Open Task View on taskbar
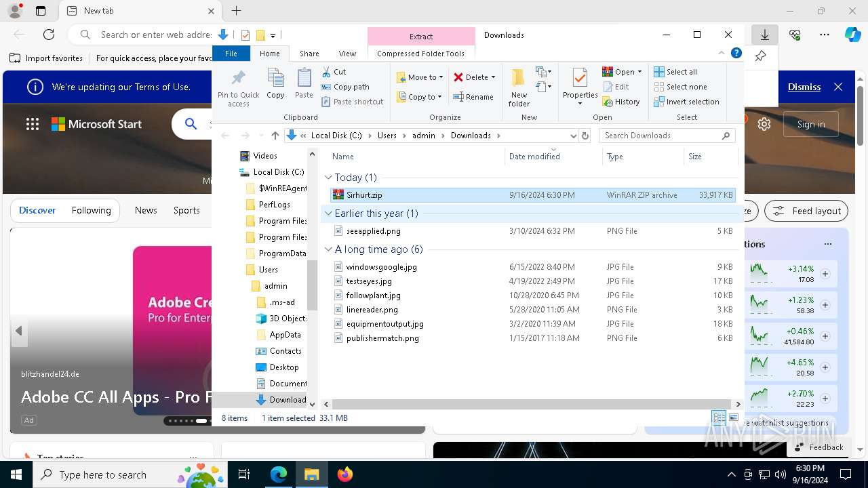Image resolution: width=868 pixels, height=488 pixels. tap(244, 474)
